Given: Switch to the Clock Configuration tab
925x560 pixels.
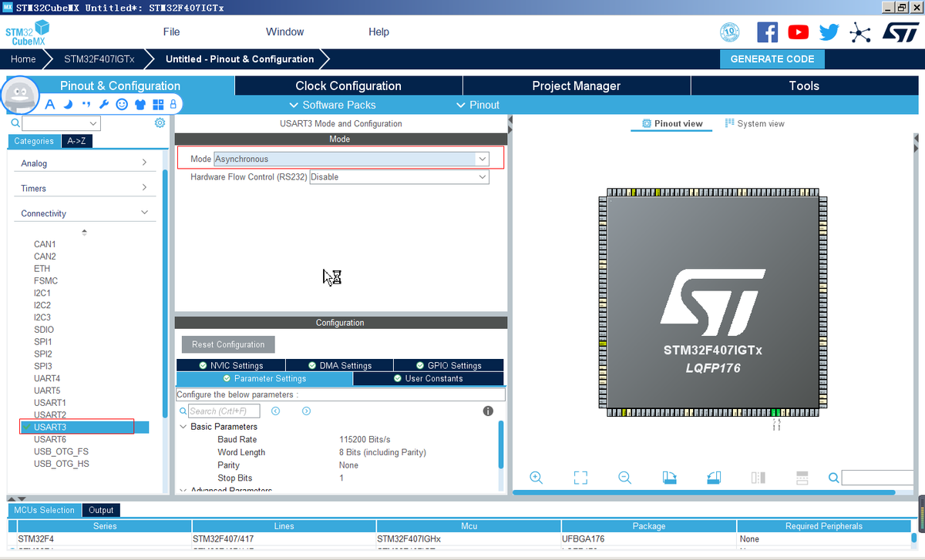Looking at the screenshot, I should (348, 86).
